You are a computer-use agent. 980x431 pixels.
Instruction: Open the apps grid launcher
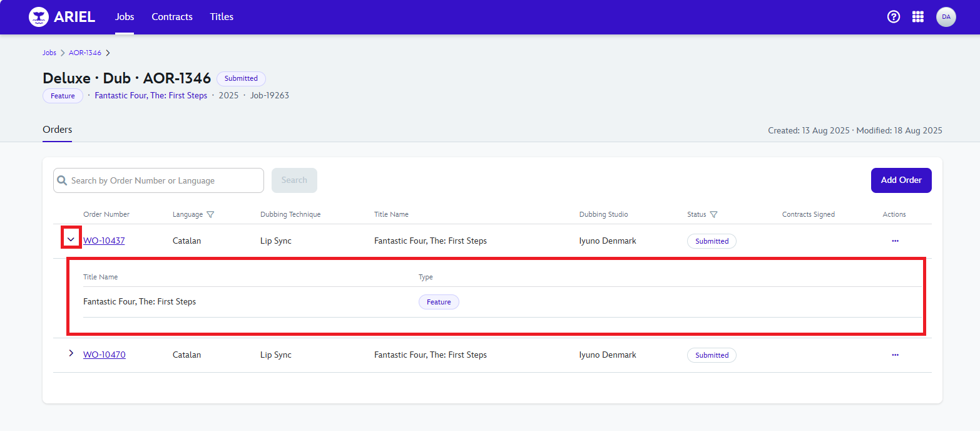pos(918,16)
